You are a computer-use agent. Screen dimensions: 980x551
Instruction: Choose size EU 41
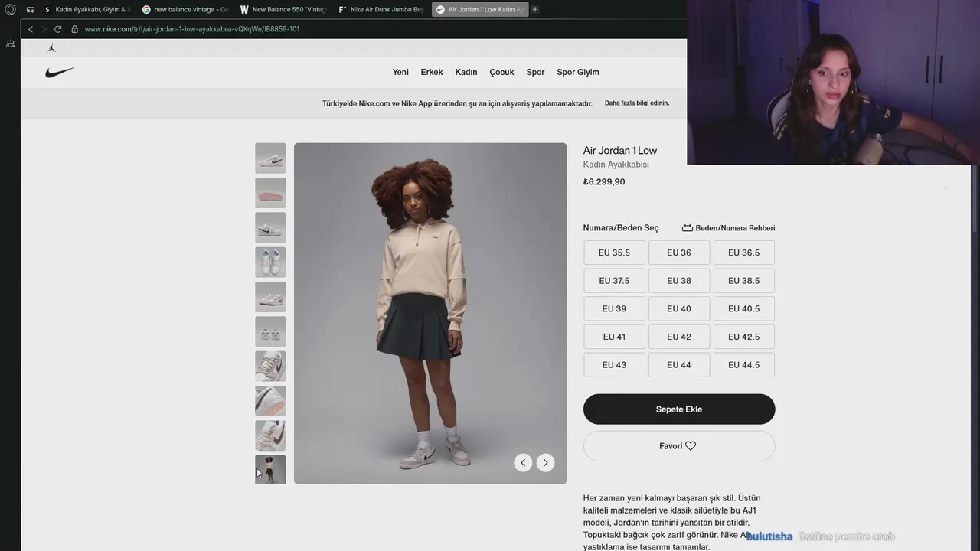pyautogui.click(x=614, y=337)
